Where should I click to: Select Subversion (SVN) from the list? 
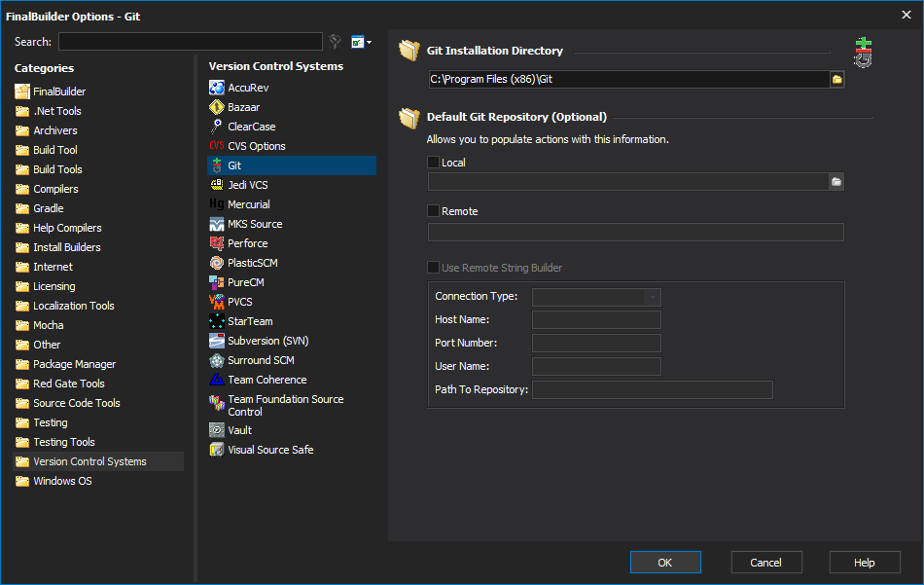click(x=268, y=341)
